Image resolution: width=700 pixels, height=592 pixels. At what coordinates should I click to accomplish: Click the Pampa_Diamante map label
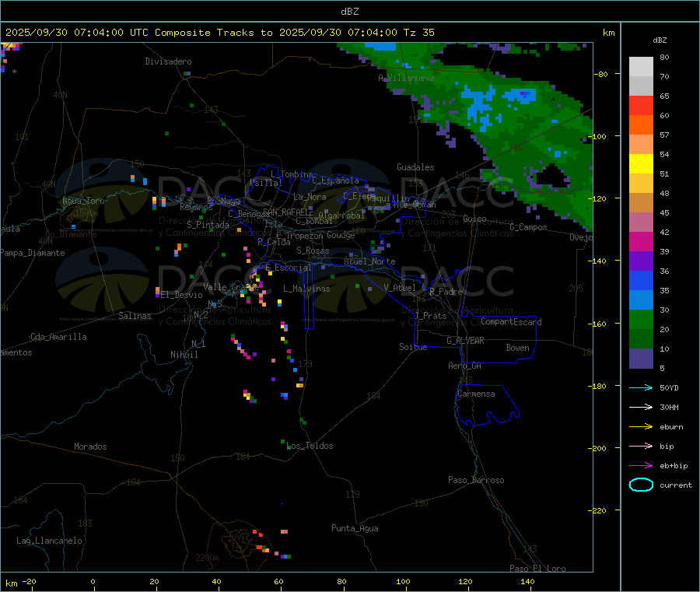(x=33, y=253)
